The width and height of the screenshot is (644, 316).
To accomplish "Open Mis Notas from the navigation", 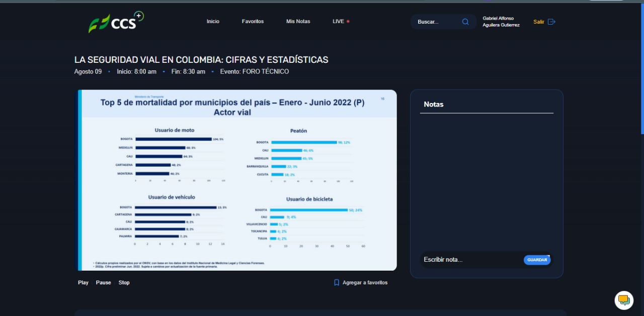I will click(x=298, y=22).
